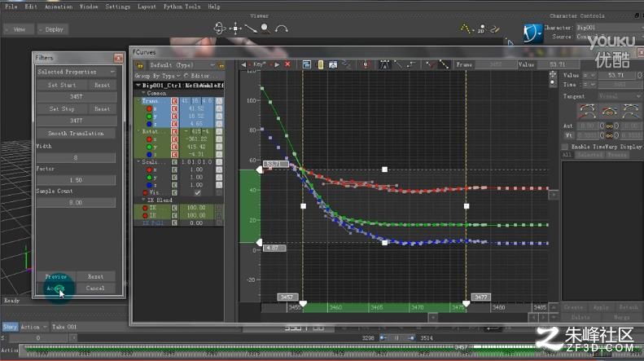This screenshot has width=644, height=361.
Task: Open Tangent type dropdown
Action: pos(620,96)
